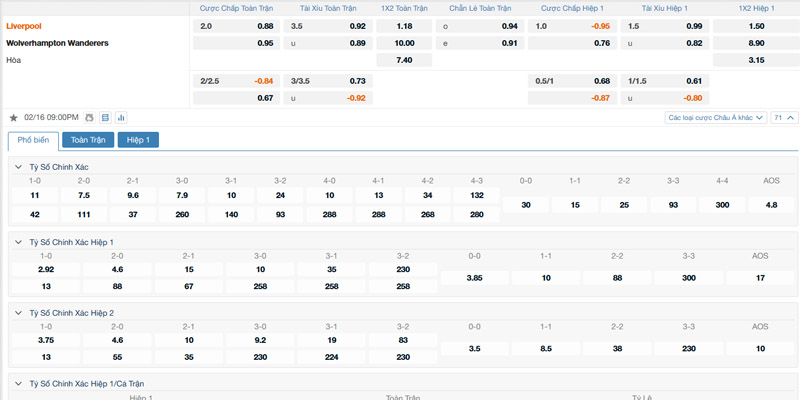Pick over 3.5 goals at 0.92
The height and width of the screenshot is (400, 800).
328,26
